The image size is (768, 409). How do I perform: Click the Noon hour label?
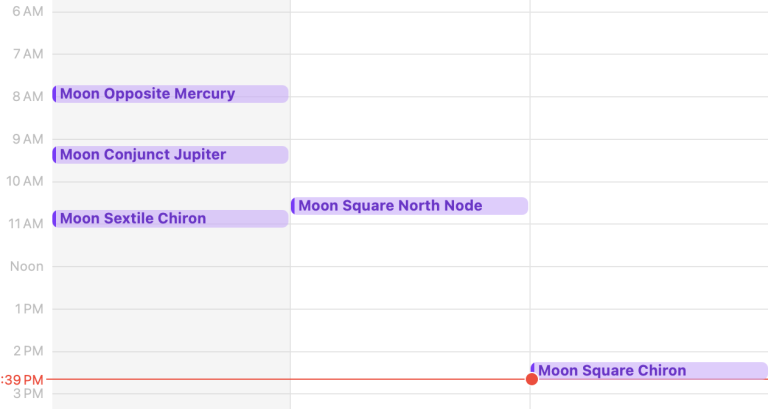tap(27, 266)
